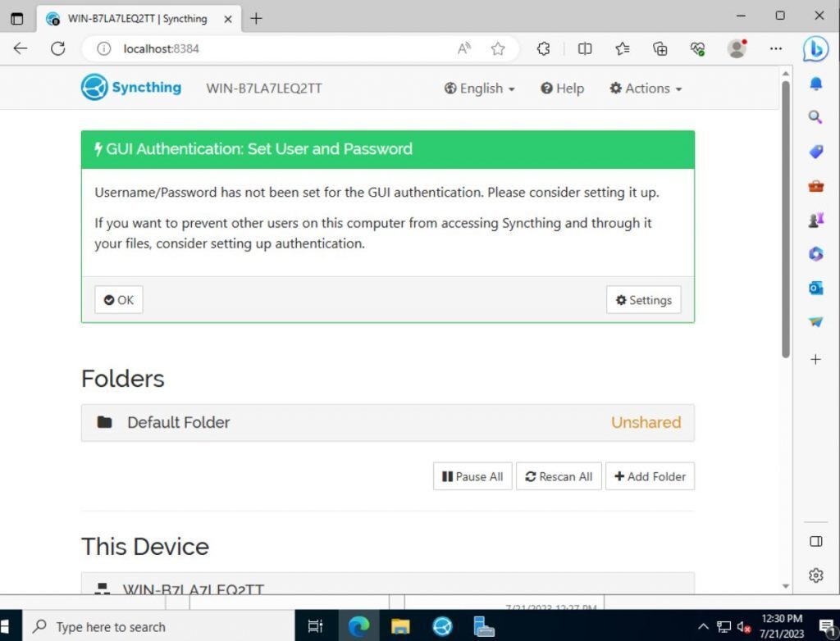Open File Explorer from the taskbar
This screenshot has height=641, width=840.
click(400, 626)
